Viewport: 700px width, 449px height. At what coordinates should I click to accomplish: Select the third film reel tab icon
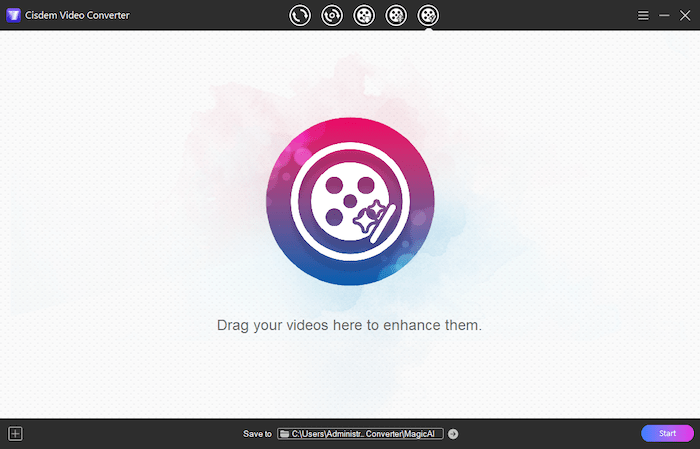[x=364, y=15]
